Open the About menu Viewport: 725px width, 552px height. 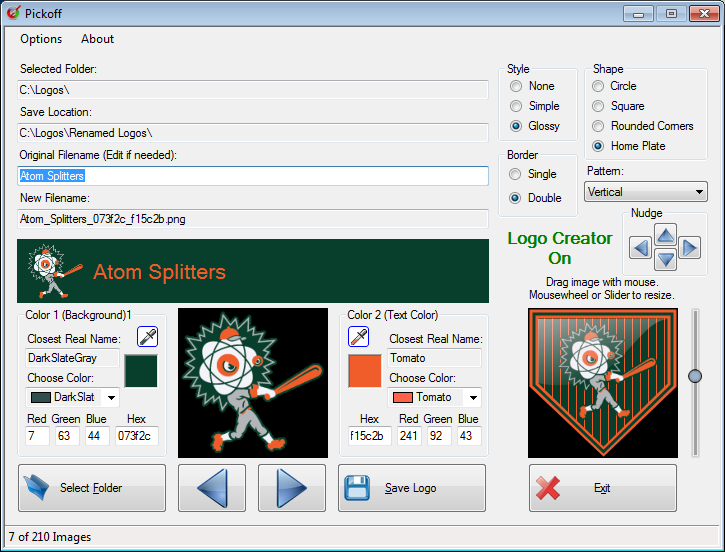tap(97, 39)
